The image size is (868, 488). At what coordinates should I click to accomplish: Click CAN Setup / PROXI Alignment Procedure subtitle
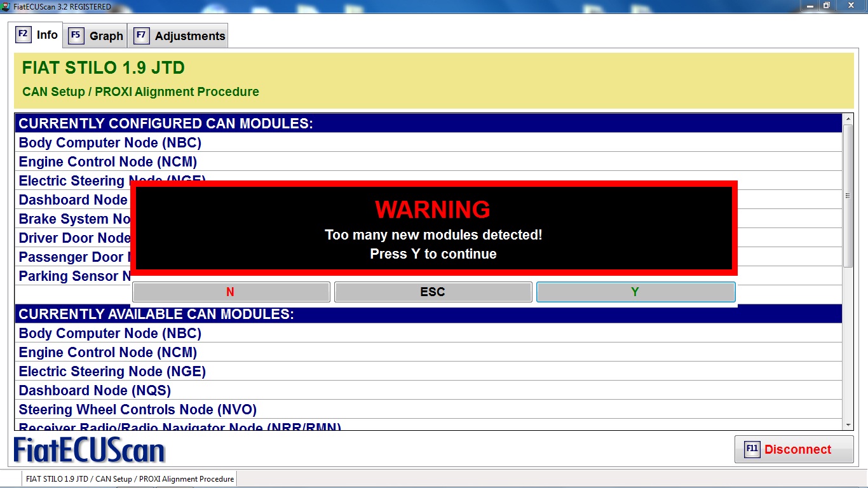pos(140,91)
